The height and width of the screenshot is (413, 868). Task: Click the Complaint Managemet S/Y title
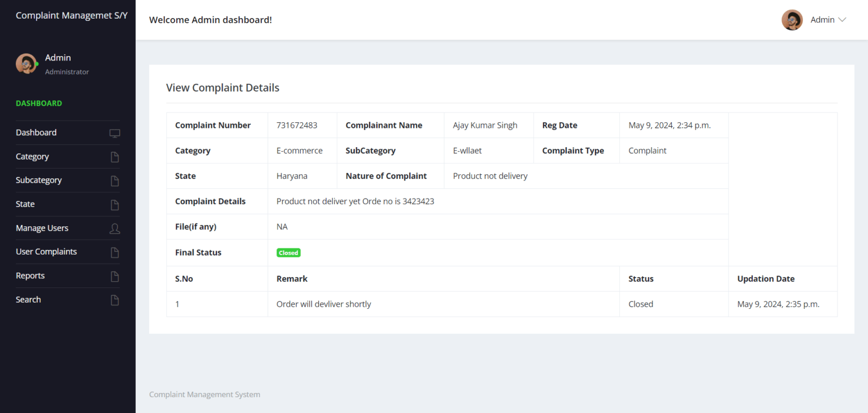[x=71, y=15]
